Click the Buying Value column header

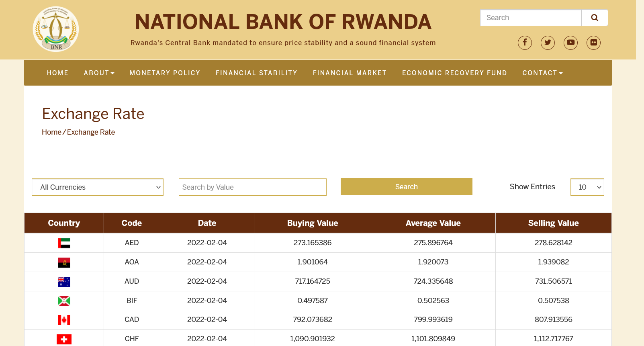(x=312, y=223)
